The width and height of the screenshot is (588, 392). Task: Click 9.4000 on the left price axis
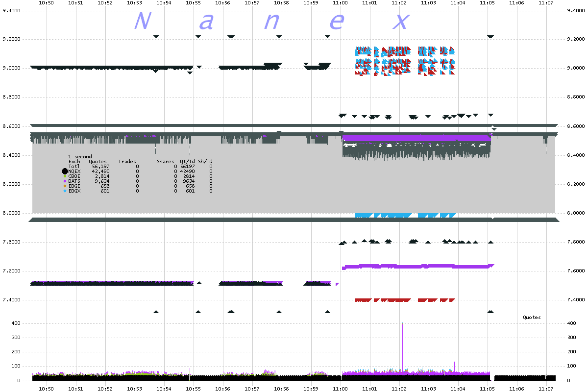tap(11, 10)
